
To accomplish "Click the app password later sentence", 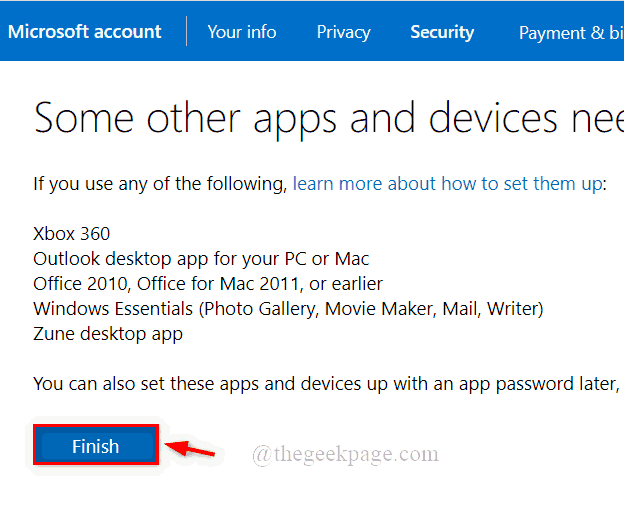I will coord(320,384).
